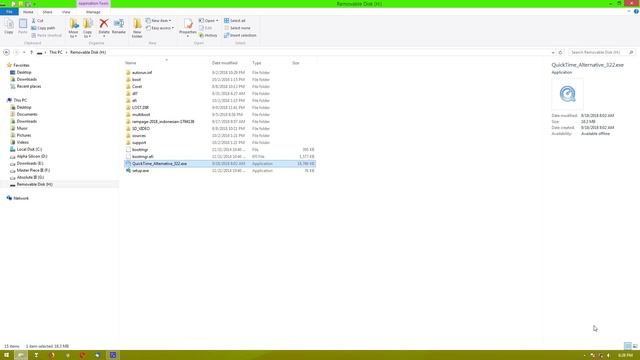The height and width of the screenshot is (360, 640).
Task: Open the Windows Start button
Action: (7, 355)
